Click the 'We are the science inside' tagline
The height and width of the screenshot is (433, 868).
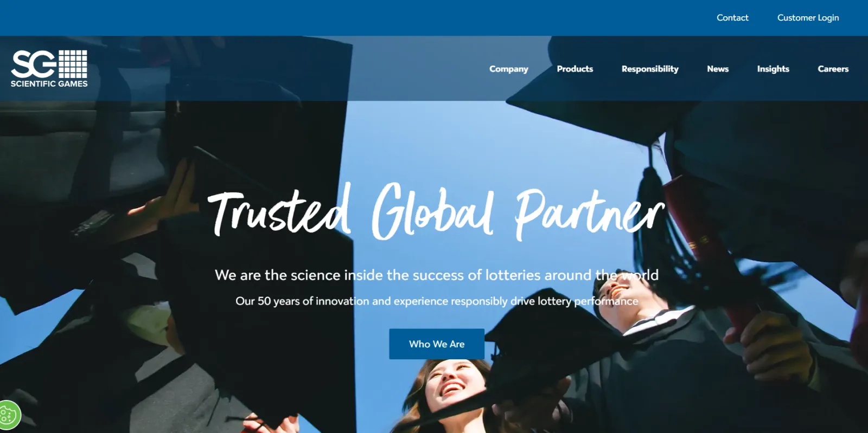click(x=437, y=275)
